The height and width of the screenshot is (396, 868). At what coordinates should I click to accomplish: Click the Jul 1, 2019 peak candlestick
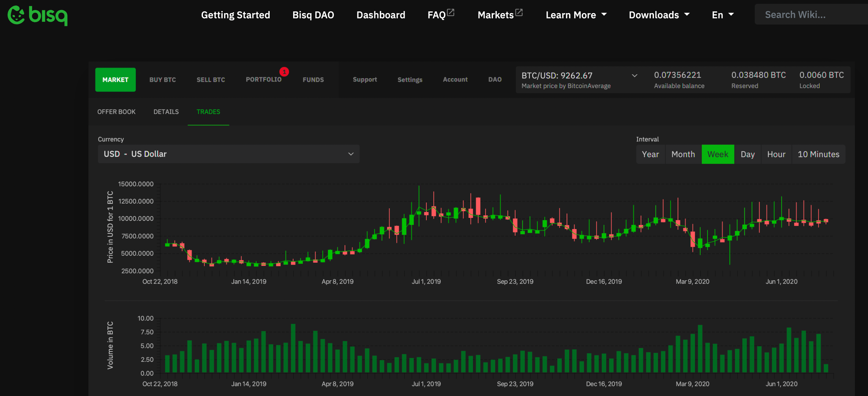[x=419, y=212]
